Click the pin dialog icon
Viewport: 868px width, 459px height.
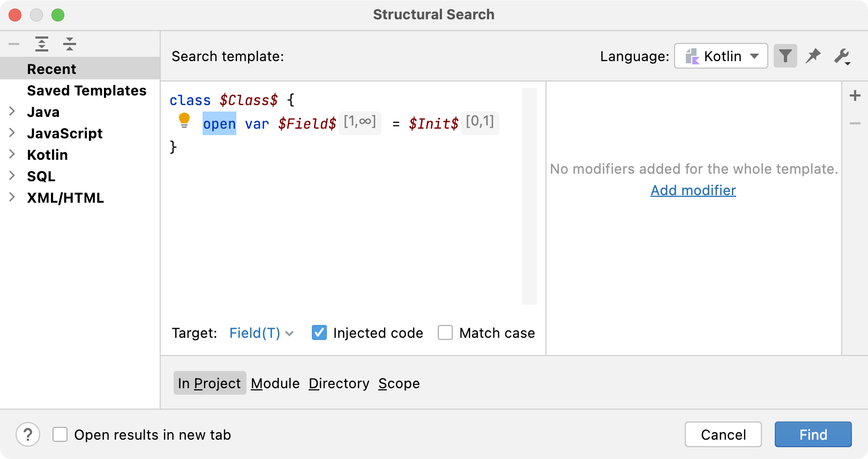(x=813, y=56)
